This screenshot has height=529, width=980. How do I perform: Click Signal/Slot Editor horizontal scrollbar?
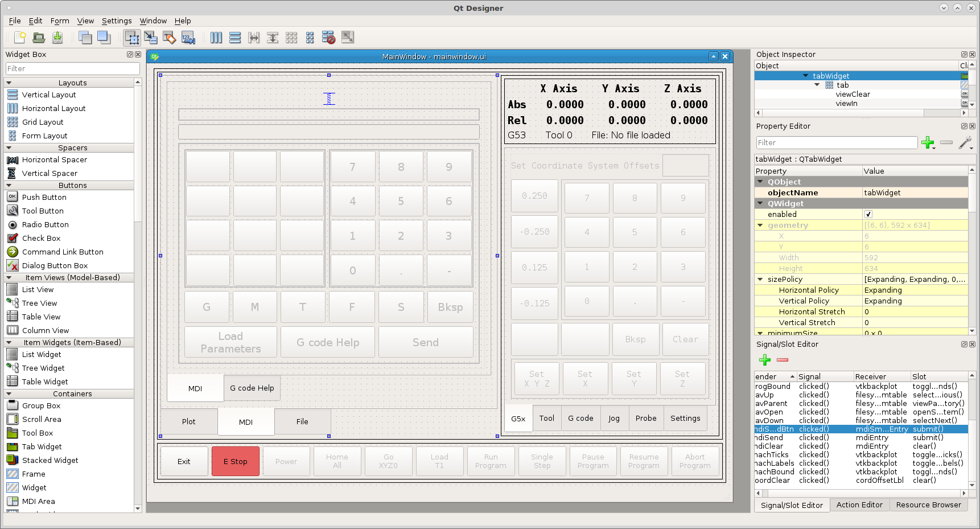click(x=860, y=493)
